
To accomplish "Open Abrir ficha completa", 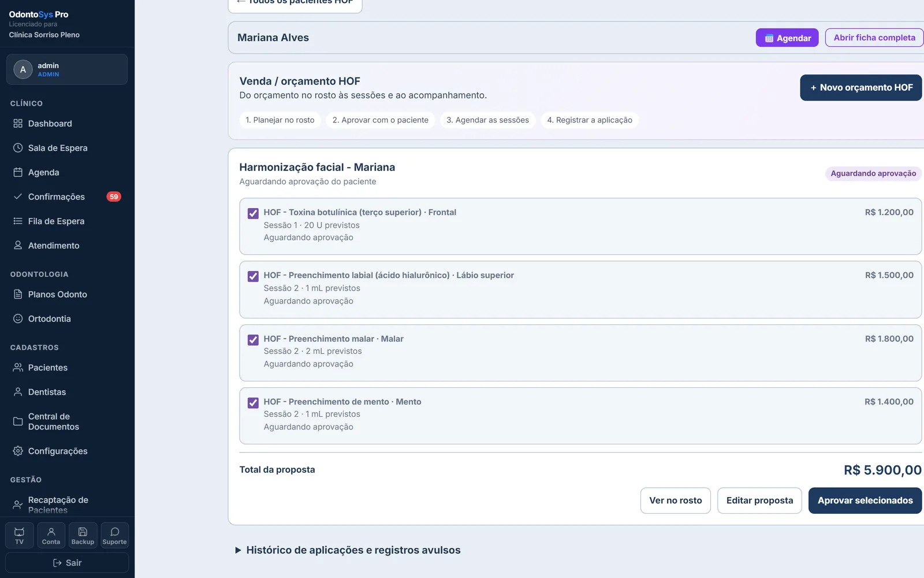I will [874, 38].
